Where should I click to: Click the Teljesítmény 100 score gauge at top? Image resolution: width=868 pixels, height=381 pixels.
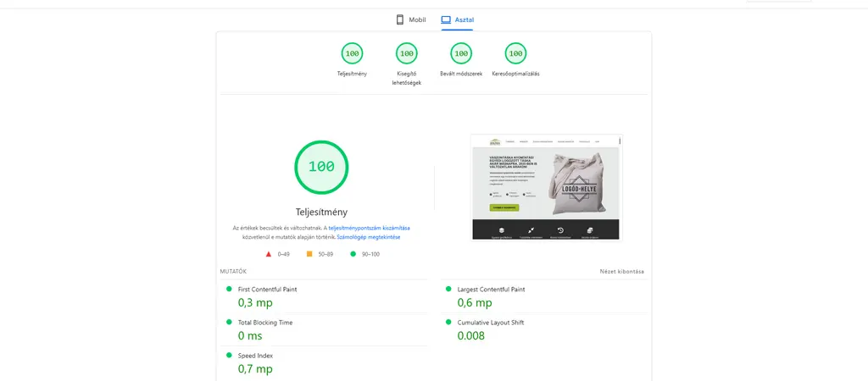pyautogui.click(x=352, y=54)
